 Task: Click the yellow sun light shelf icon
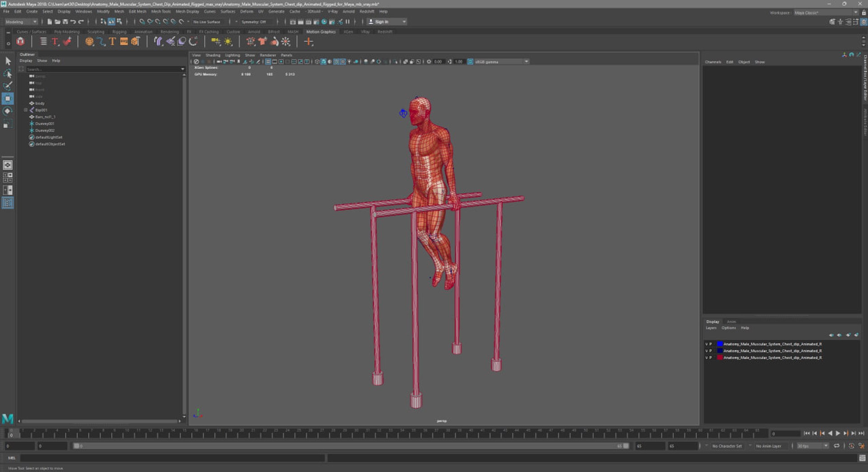point(228,42)
